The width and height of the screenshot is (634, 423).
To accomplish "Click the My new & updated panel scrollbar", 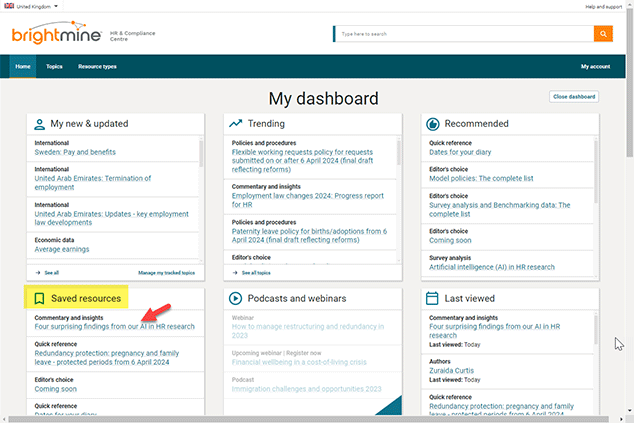I will 201,153.
